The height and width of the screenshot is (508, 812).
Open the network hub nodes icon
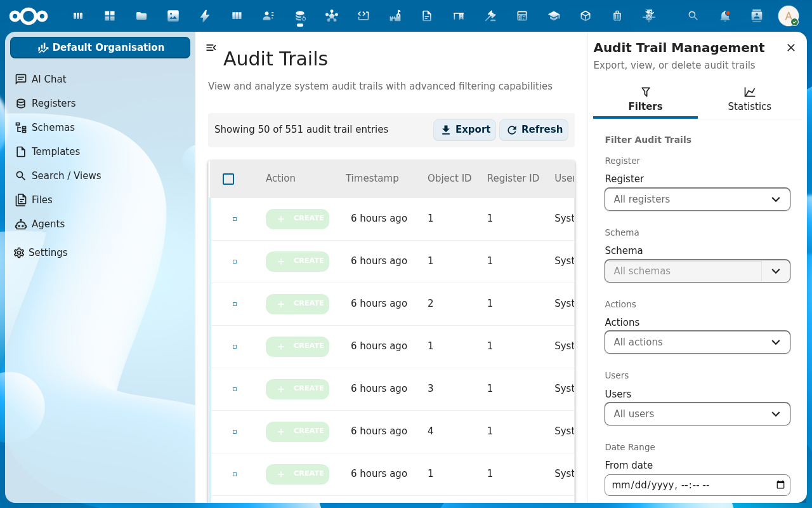pyautogui.click(x=332, y=16)
